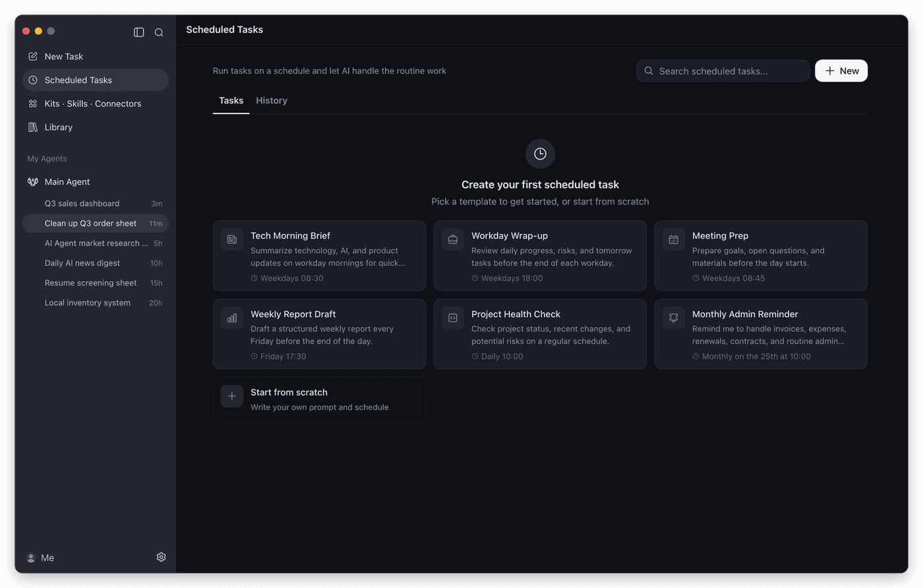Click into the Search scheduled tasks field
923x588 pixels.
click(x=723, y=71)
